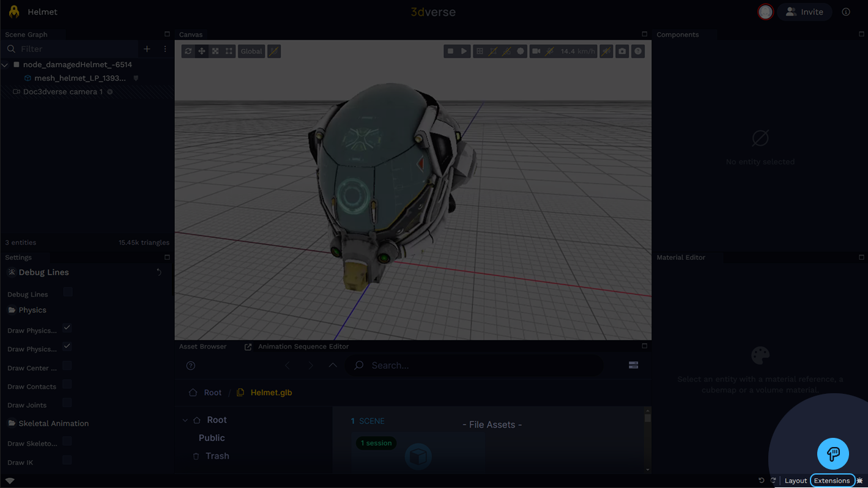The width and height of the screenshot is (868, 488).
Task: Collapse the Root folder in asset tree
Action: click(185, 420)
